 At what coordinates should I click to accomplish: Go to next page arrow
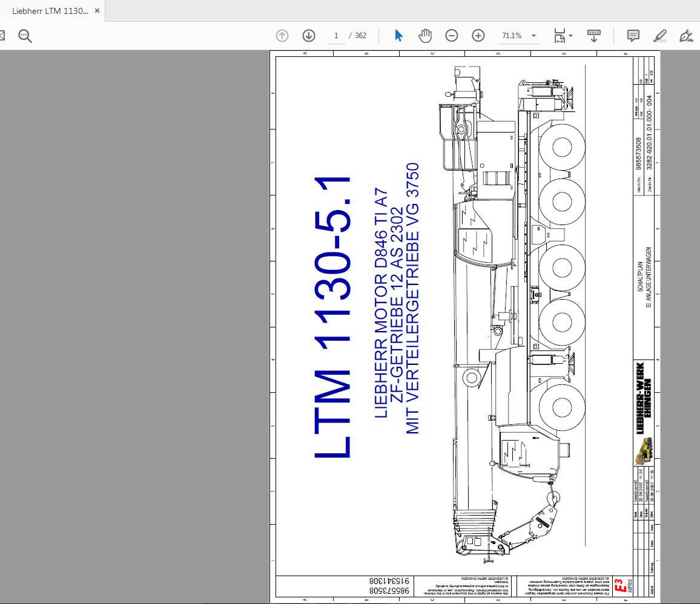click(309, 36)
